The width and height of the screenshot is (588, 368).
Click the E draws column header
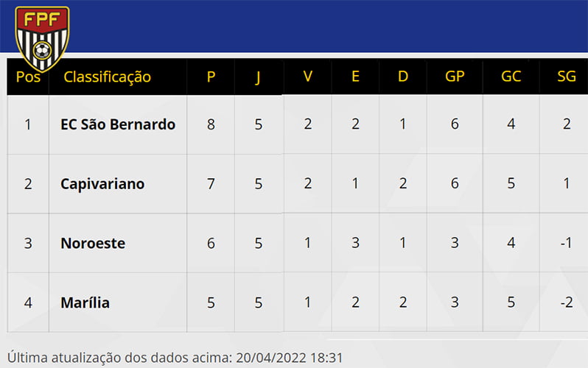(355, 77)
